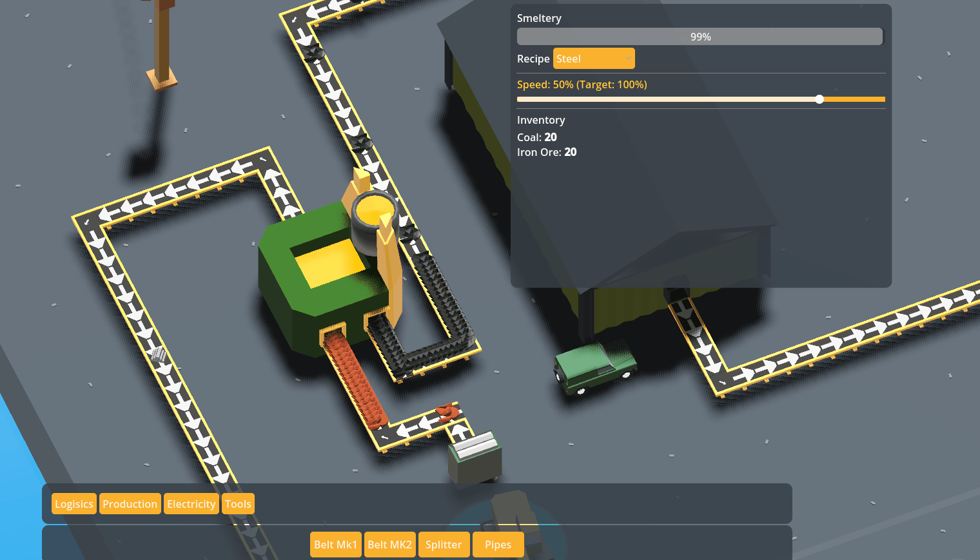Open the Production category tab
Image resolution: width=980 pixels, height=560 pixels.
(130, 504)
